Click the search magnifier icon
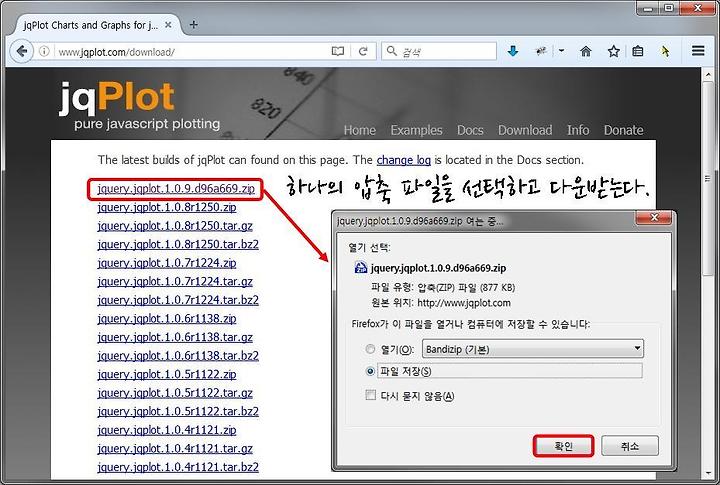 tap(391, 51)
